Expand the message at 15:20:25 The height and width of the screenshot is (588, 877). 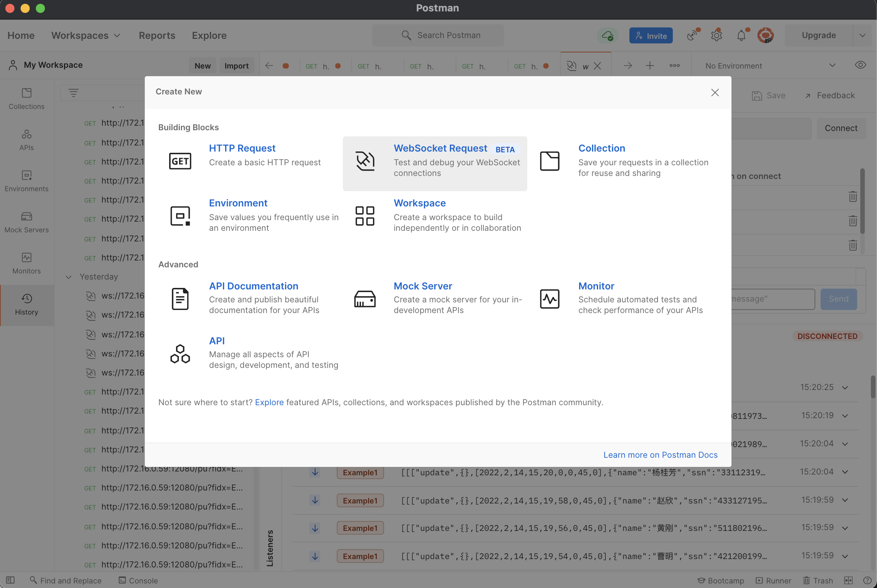[x=845, y=388]
